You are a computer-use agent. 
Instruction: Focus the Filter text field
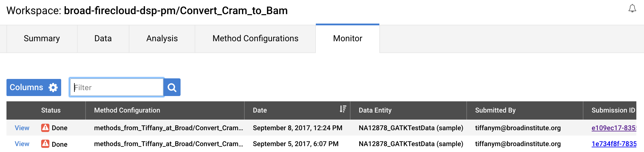click(x=116, y=87)
